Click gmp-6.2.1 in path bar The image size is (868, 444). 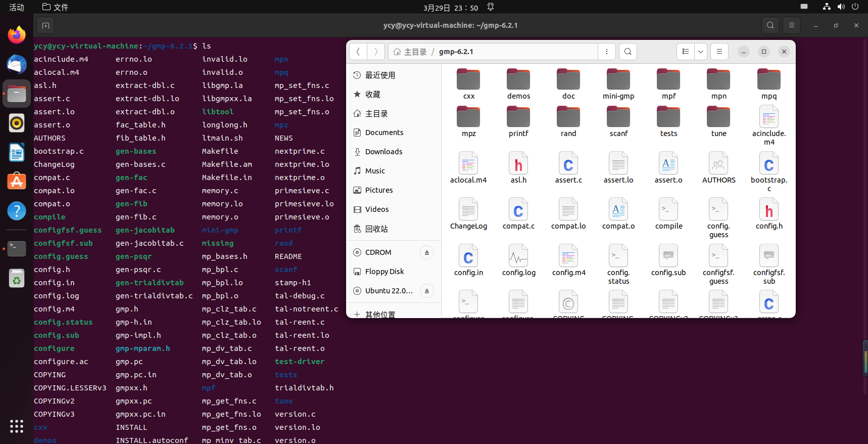pos(456,52)
